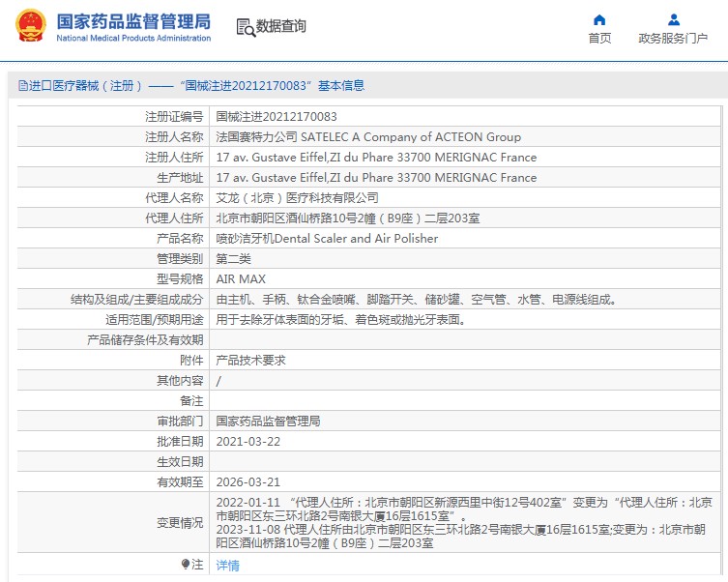This screenshot has height=582, width=728.
Task: Click the 代理人住所 label
Action: [x=174, y=218]
